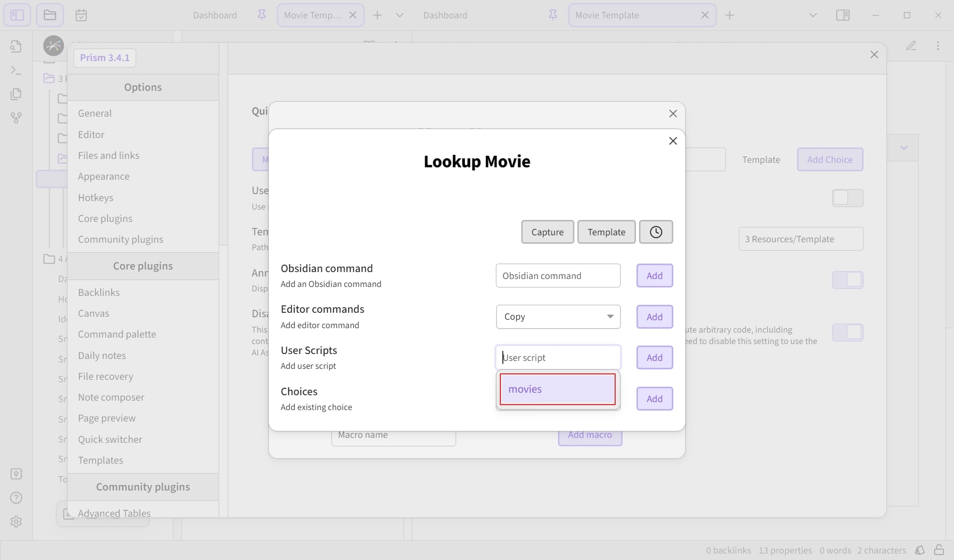Open the help question mark icon
Viewport: 954px width, 560px height.
coord(16,497)
